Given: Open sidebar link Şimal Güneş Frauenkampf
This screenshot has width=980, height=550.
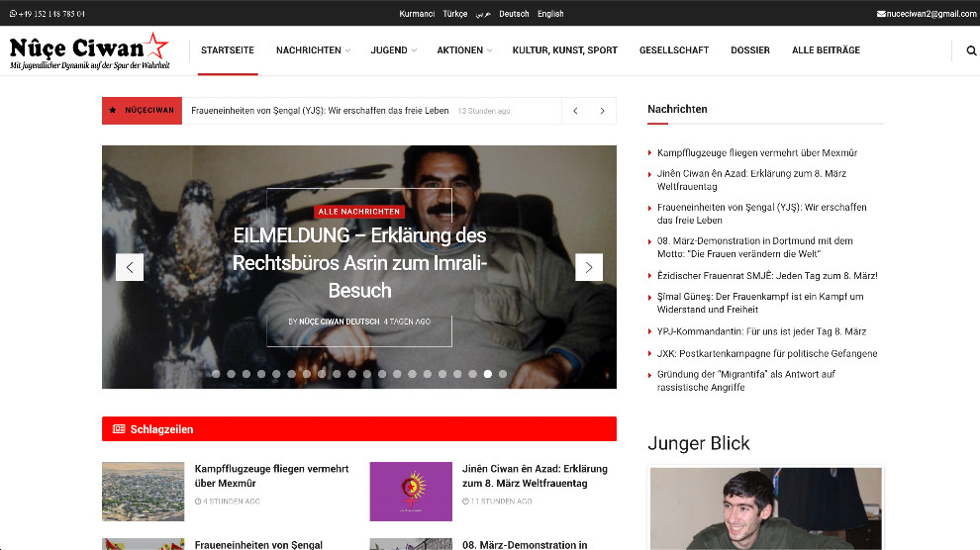Looking at the screenshot, I should click(x=760, y=303).
